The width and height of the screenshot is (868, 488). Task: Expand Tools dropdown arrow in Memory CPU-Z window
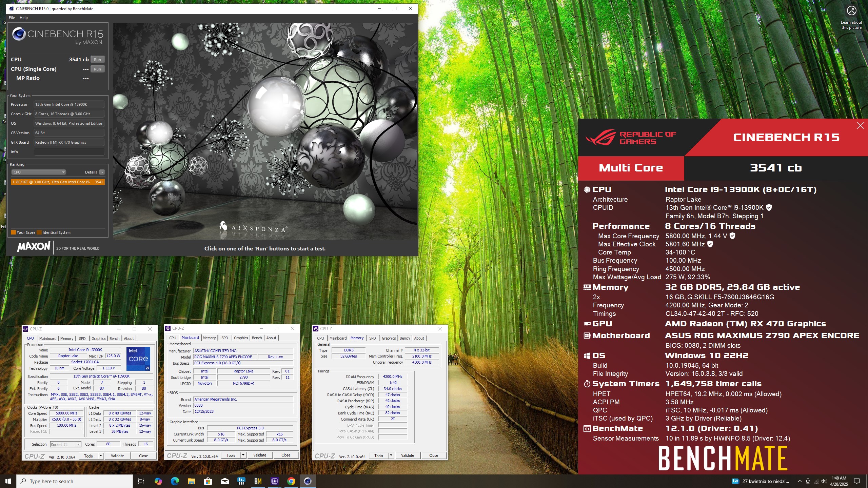point(391,455)
